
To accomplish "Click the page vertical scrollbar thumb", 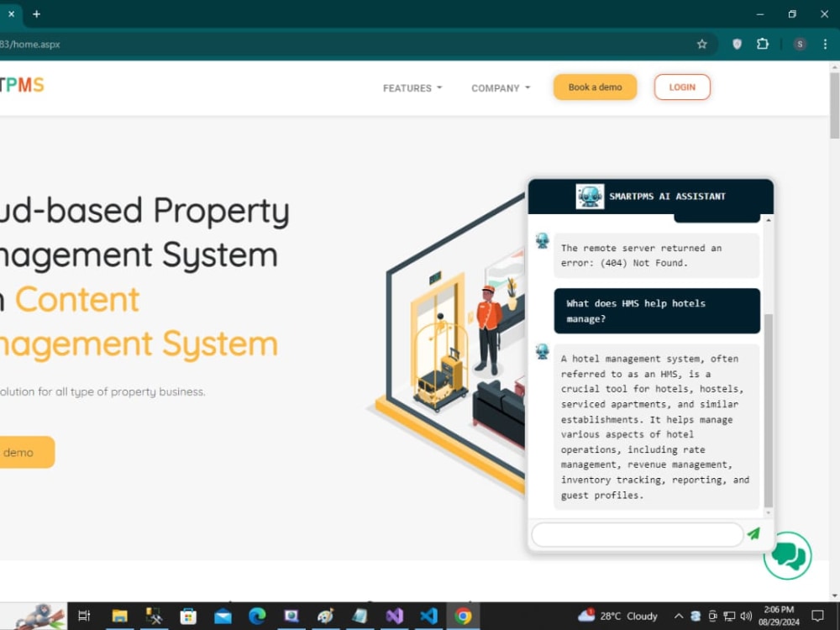I will pos(835,105).
